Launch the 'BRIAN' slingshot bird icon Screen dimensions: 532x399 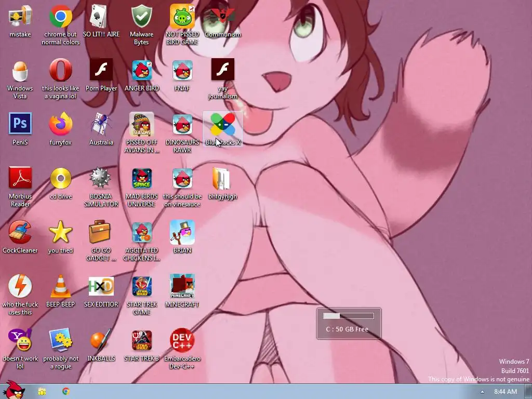tap(182, 232)
